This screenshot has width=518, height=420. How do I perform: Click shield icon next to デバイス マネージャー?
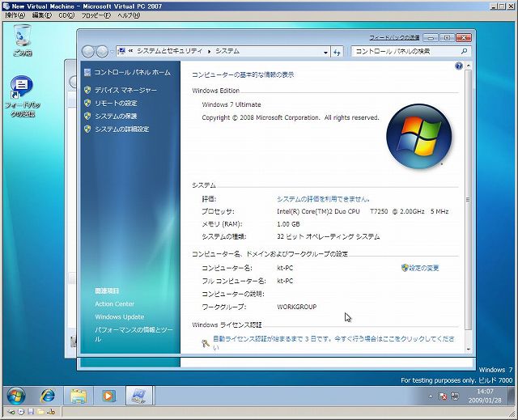pos(87,90)
